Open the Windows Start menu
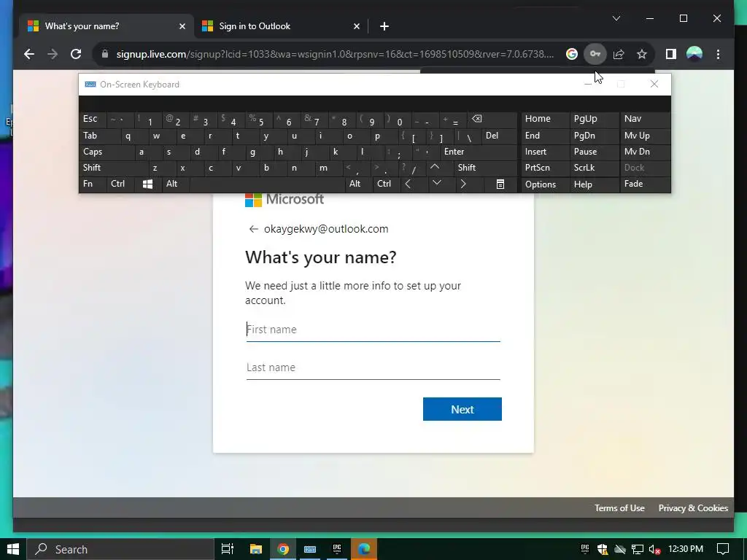The height and width of the screenshot is (560, 747). point(13,549)
